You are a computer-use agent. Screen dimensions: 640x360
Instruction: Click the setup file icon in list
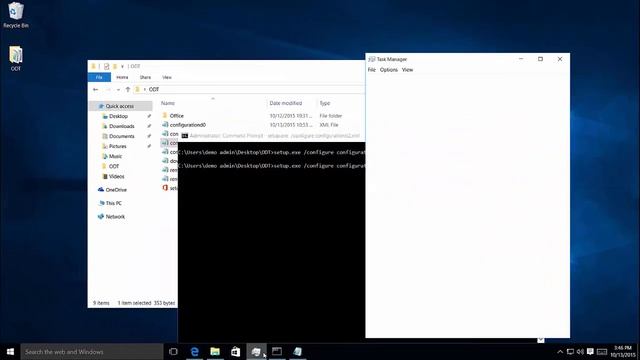click(165, 188)
